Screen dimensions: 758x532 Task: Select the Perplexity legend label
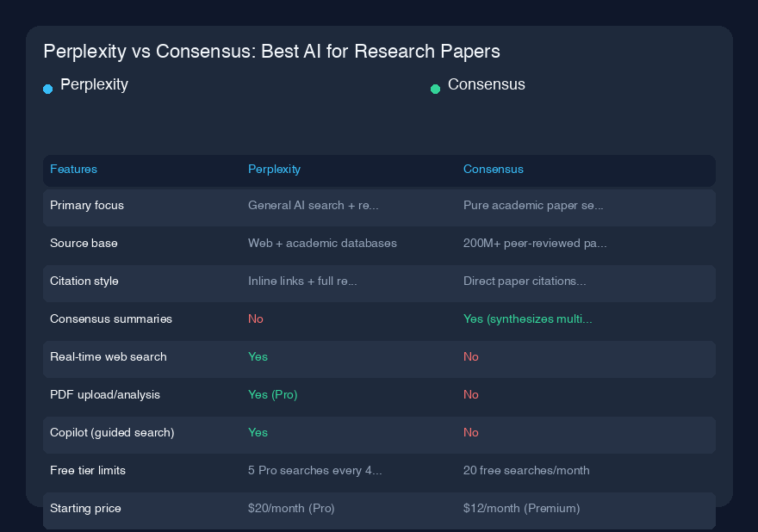(94, 84)
